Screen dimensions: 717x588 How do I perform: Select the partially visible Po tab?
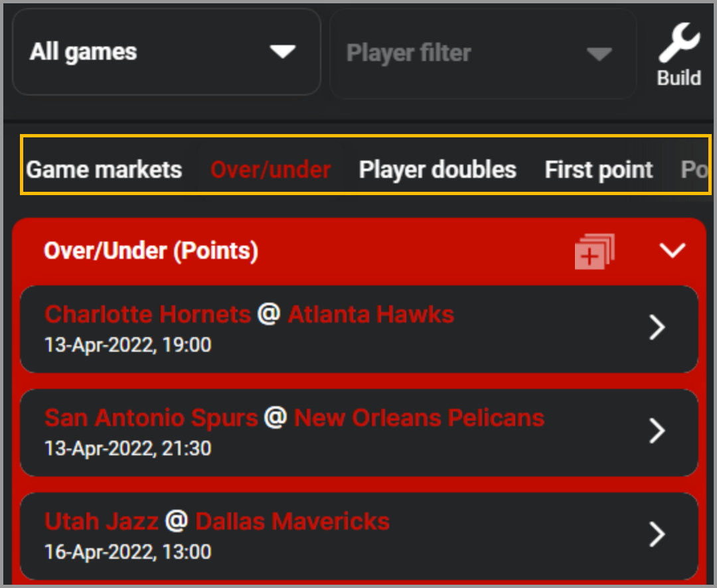pyautogui.click(x=694, y=170)
